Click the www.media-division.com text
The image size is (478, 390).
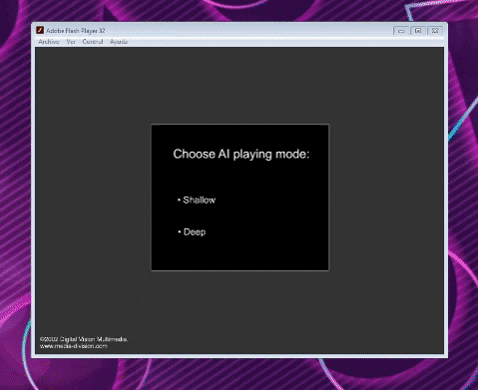(74, 346)
